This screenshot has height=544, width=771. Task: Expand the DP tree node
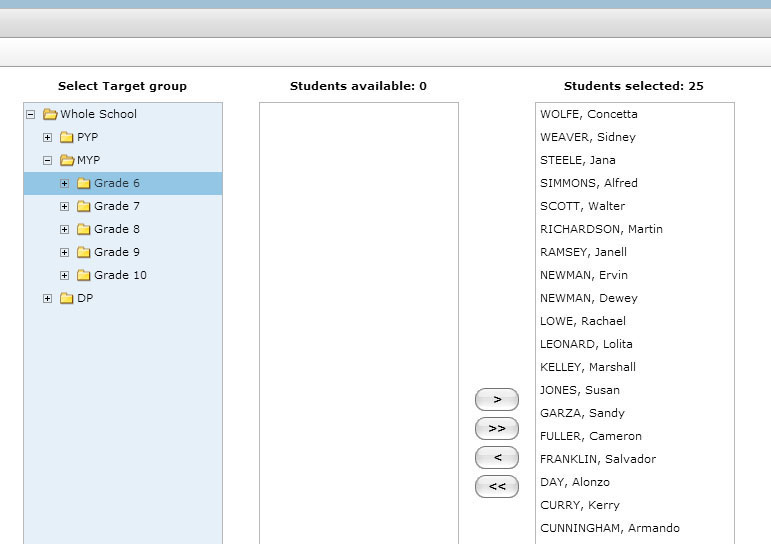[47, 299]
